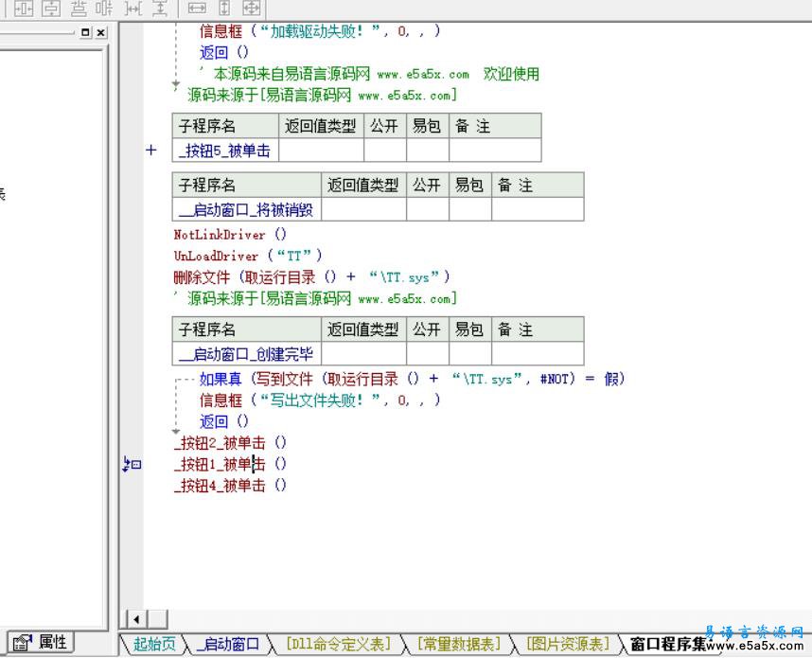Click the _按钮5_被单击 subroutine name cell
The width and height of the screenshot is (812, 658).
226,151
